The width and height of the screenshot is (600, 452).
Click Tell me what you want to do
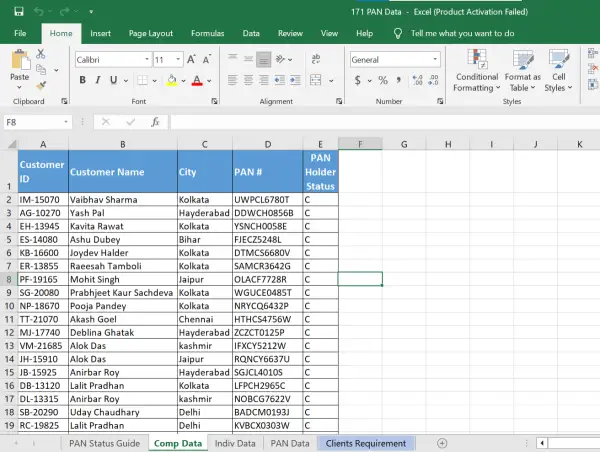(x=462, y=33)
